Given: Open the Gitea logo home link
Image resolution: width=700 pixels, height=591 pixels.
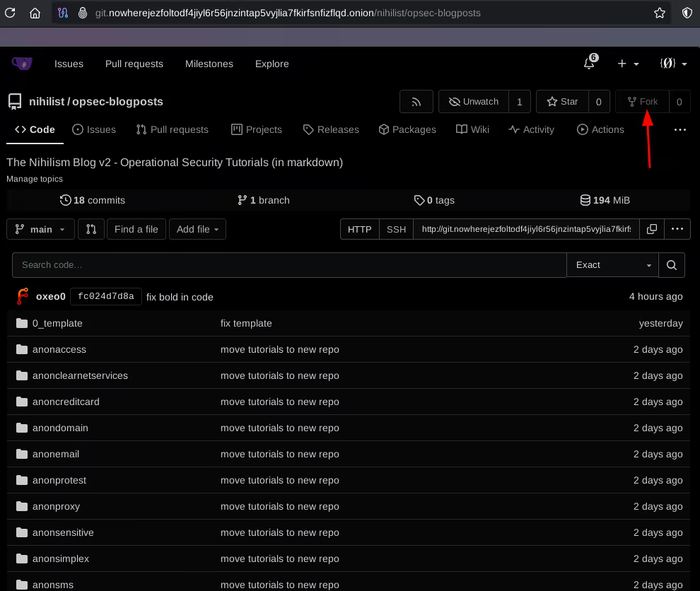Looking at the screenshot, I should [x=22, y=64].
